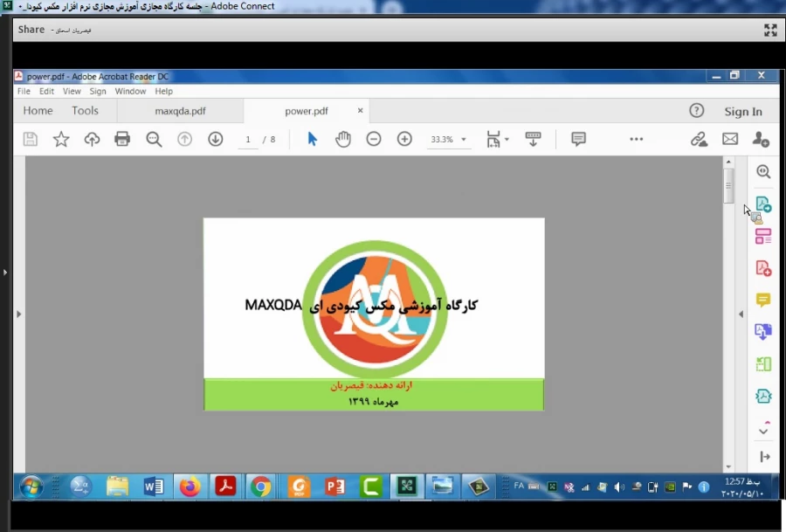786x532 pixels.
Task: Click the Sign In button
Action: (x=743, y=111)
